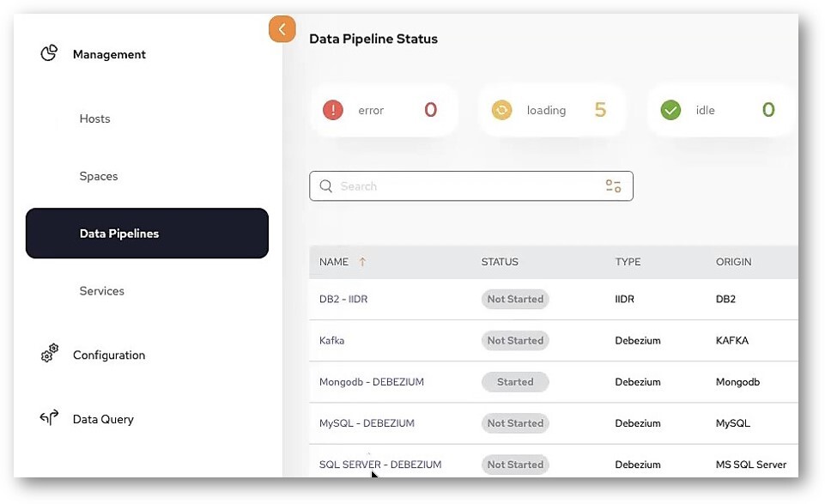This screenshot has width=825, height=504.
Task: Click the Configuration gears icon
Action: coord(50,353)
